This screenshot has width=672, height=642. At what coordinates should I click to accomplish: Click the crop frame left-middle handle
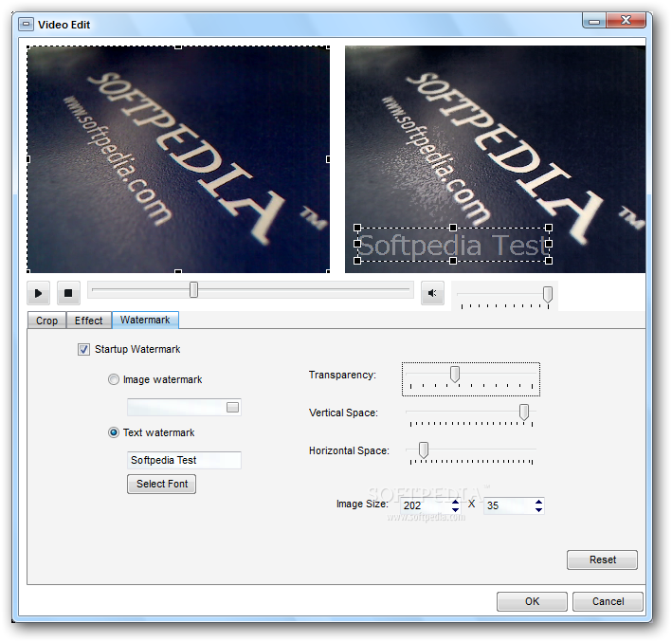(x=28, y=159)
